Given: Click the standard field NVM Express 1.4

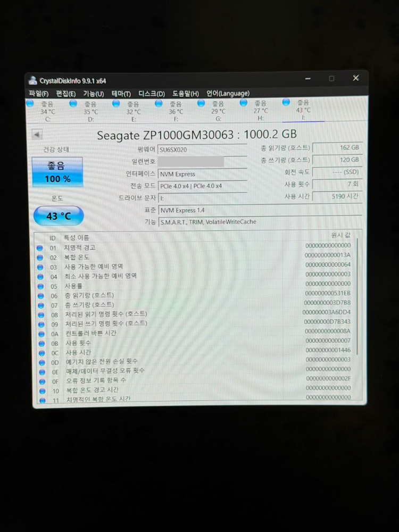Looking at the screenshot, I should click(260, 210).
